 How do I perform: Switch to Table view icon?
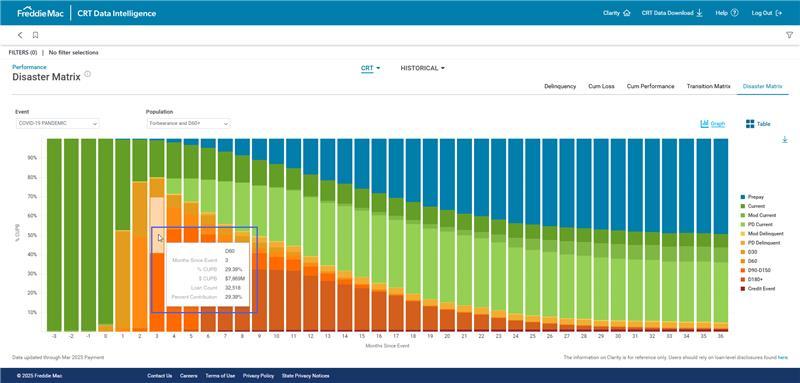coord(750,124)
